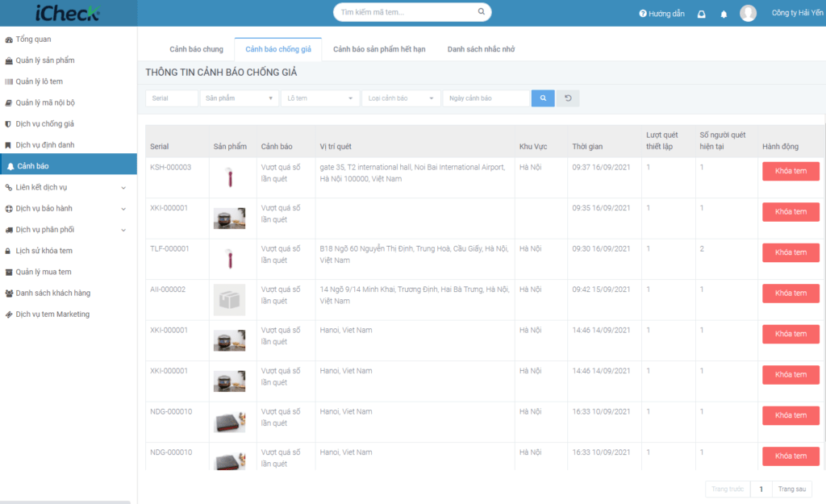The width and height of the screenshot is (826, 504).
Task: Click the Tổng quan dashboard icon
Action: click(x=8, y=40)
